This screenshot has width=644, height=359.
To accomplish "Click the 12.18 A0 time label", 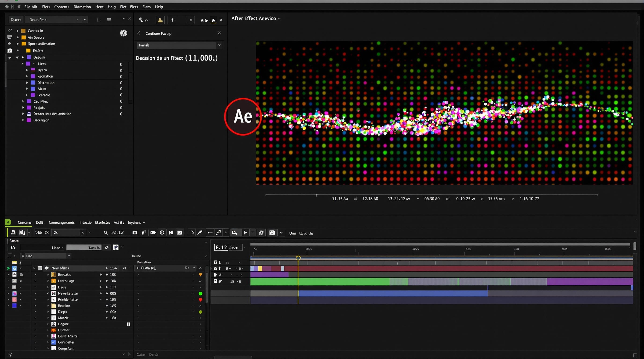I will point(370,198).
